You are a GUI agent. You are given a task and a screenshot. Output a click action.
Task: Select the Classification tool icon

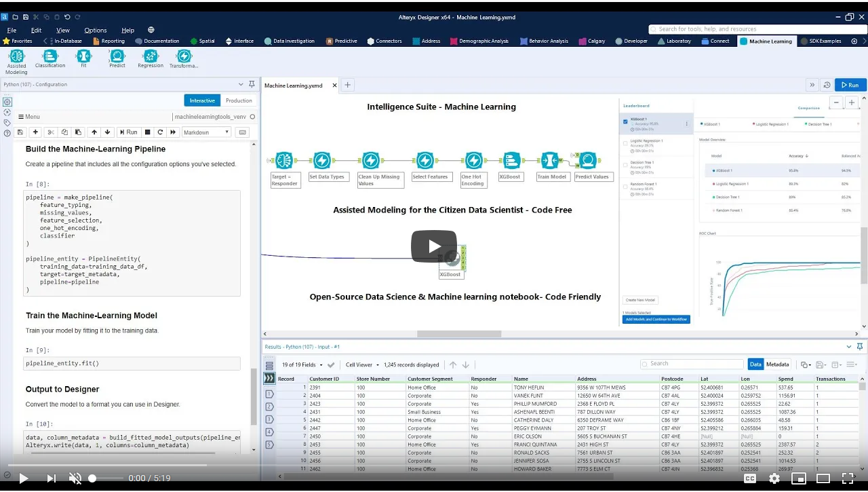50,56
